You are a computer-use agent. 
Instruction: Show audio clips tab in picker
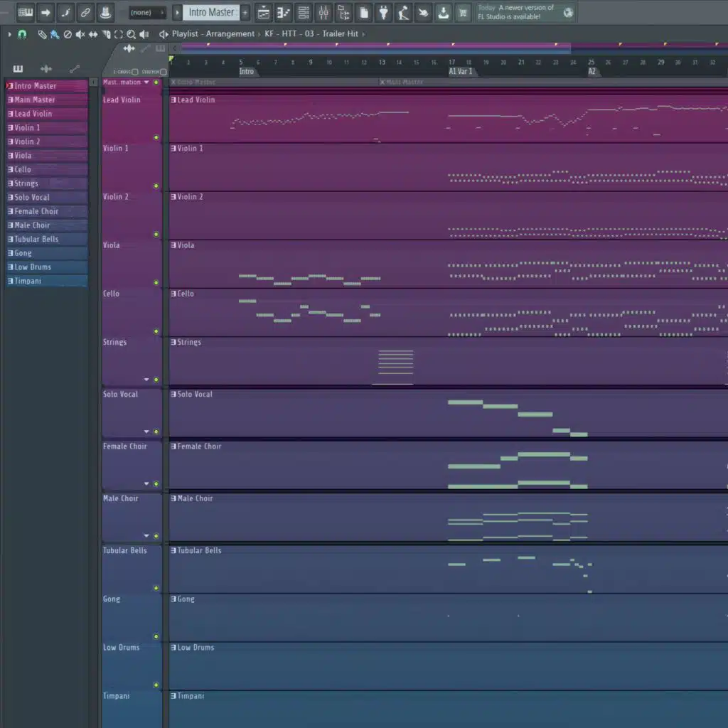click(46, 69)
